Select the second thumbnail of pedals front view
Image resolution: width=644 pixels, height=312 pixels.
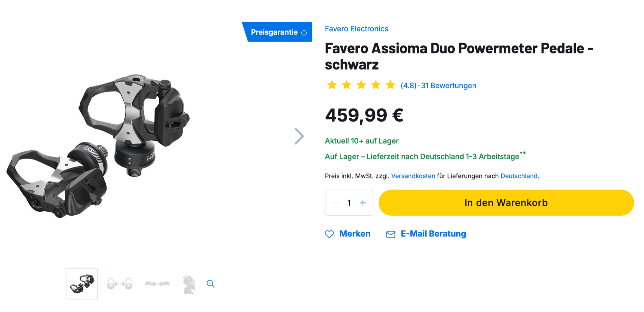119,284
